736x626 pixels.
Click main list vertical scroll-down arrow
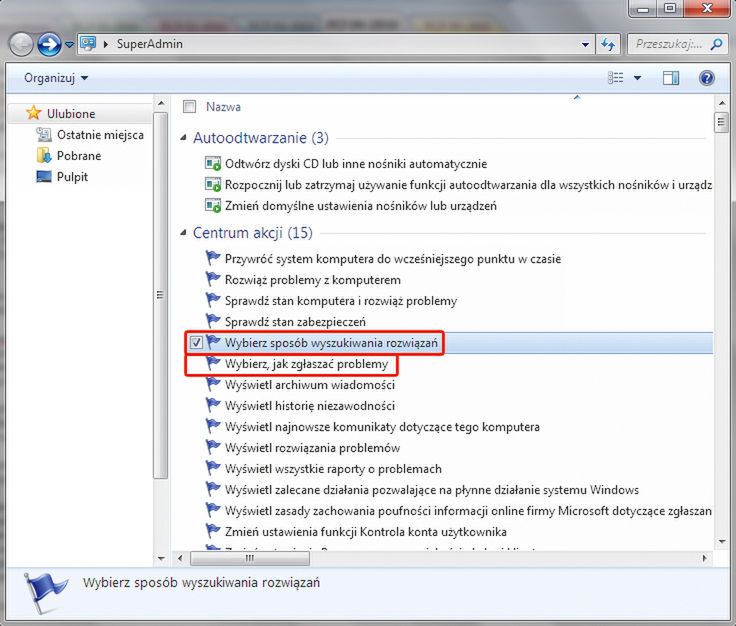click(721, 542)
